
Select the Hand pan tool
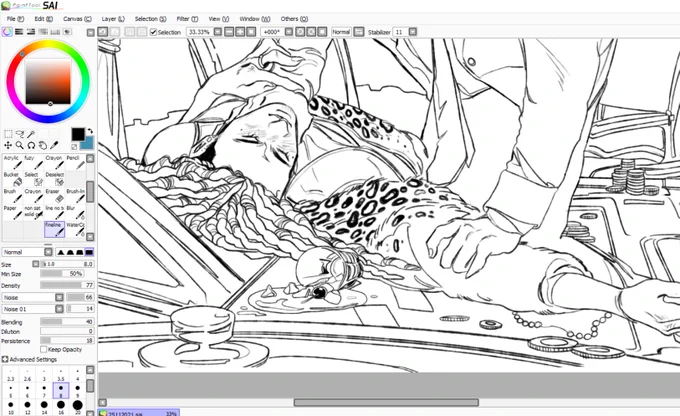pos(42,145)
